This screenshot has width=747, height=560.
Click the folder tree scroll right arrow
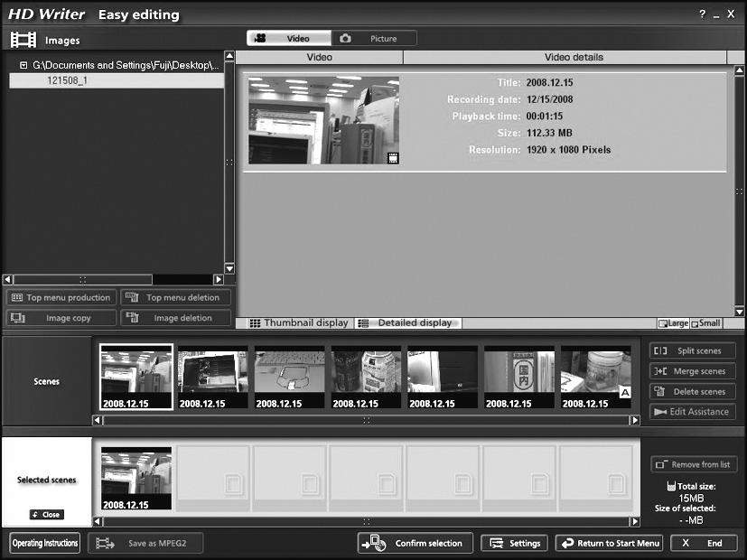(x=219, y=279)
